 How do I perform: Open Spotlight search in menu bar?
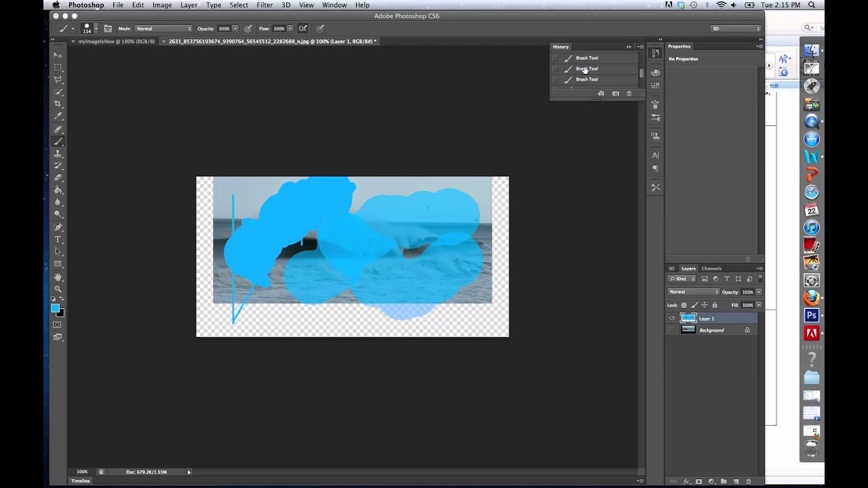pyautogui.click(x=811, y=5)
